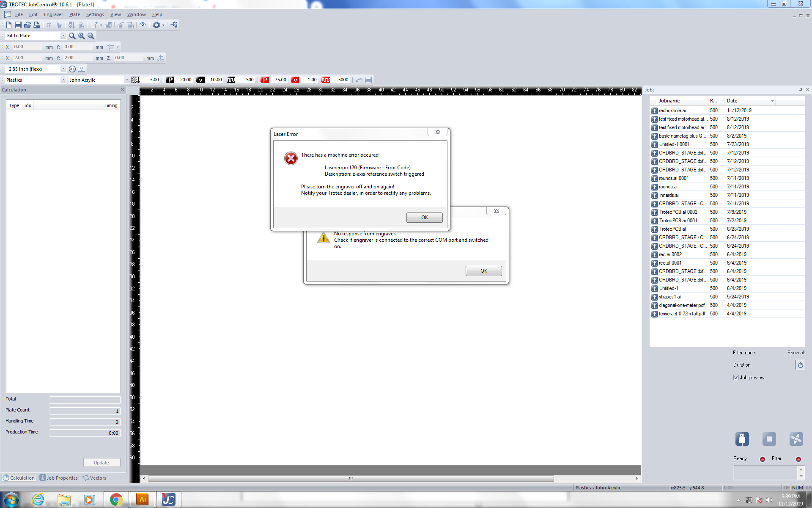Viewport: 812px width, 508px height.
Task: Click OK in the Laser Error dialog
Action: coord(424,217)
